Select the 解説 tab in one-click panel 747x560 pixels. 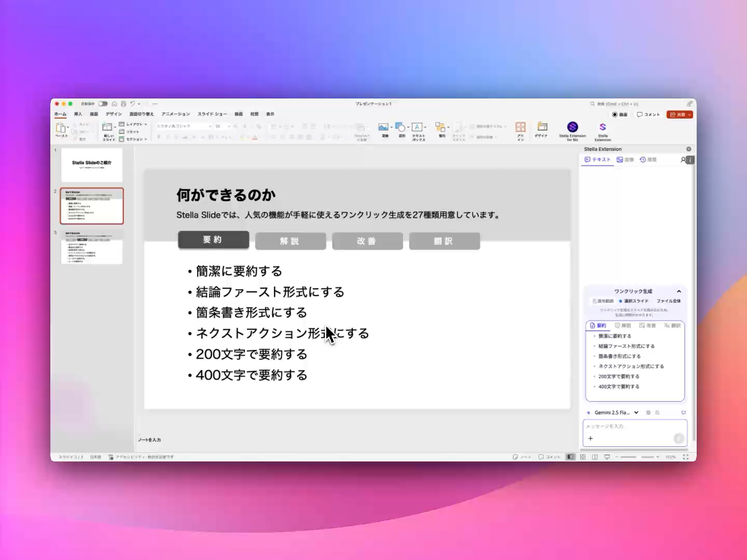click(x=622, y=326)
